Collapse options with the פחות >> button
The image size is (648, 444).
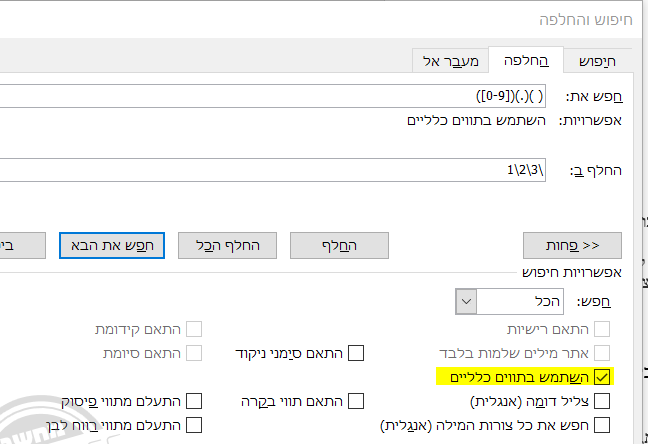point(572,245)
